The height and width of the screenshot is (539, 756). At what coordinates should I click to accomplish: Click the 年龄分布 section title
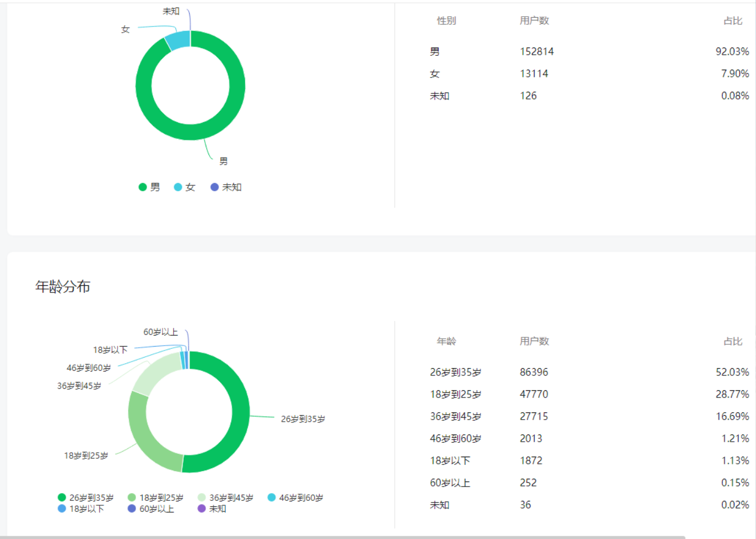[x=62, y=286]
